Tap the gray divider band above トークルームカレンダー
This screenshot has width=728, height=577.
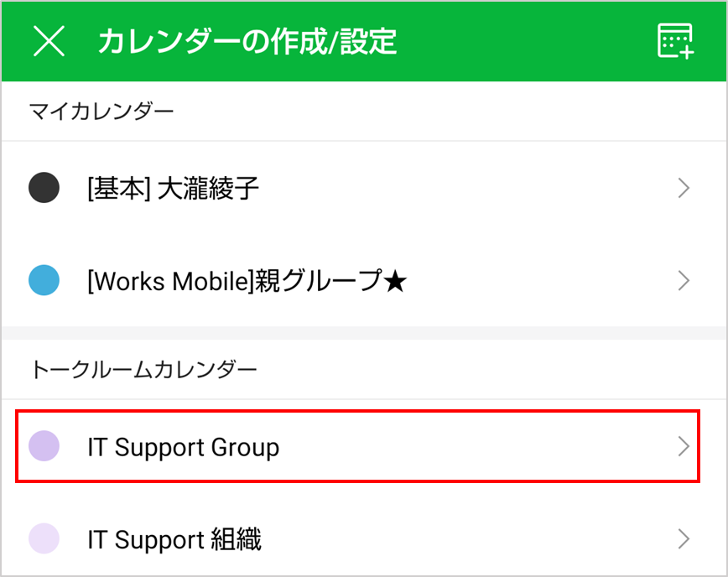point(364,333)
